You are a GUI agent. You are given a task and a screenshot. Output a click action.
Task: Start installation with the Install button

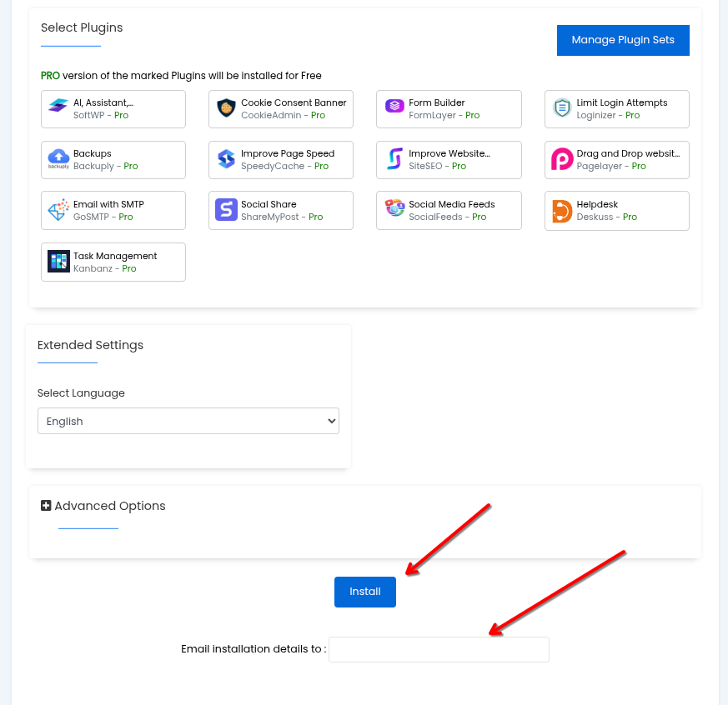tap(365, 592)
